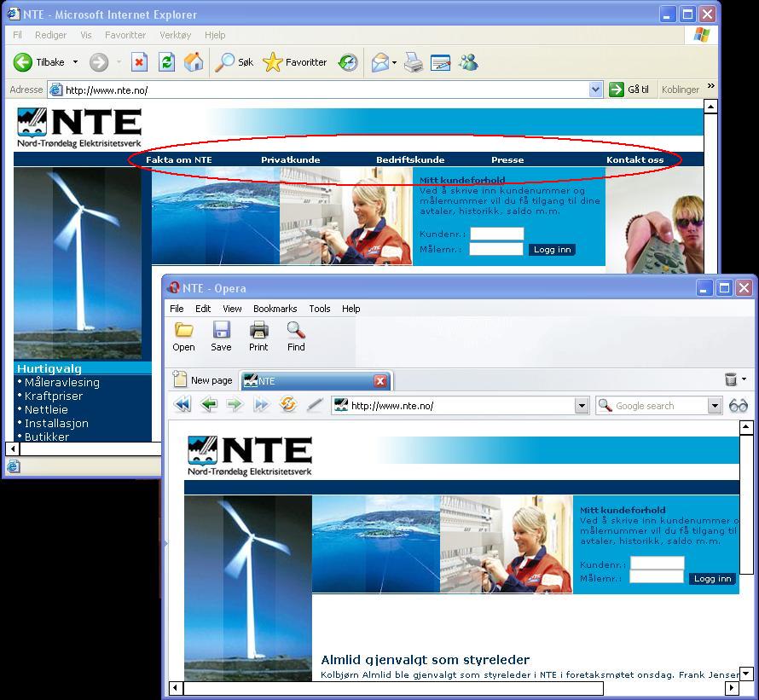Expand the Koblinger chevron in Internet Explorer
This screenshot has width=759, height=700.
[710, 86]
